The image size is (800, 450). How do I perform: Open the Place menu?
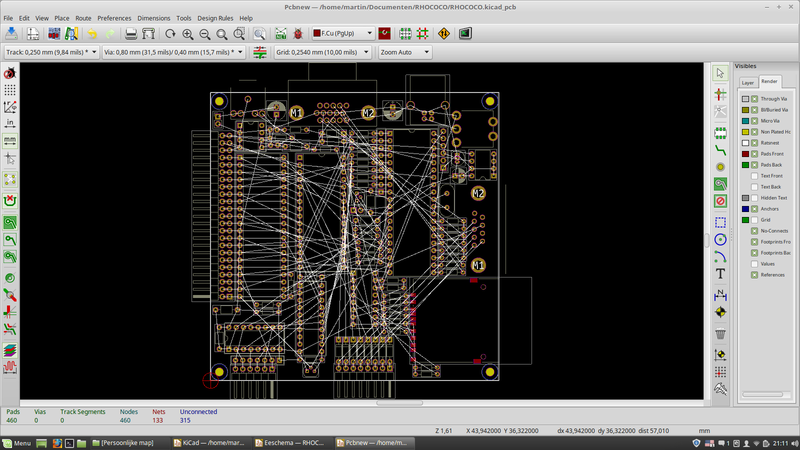(62, 18)
